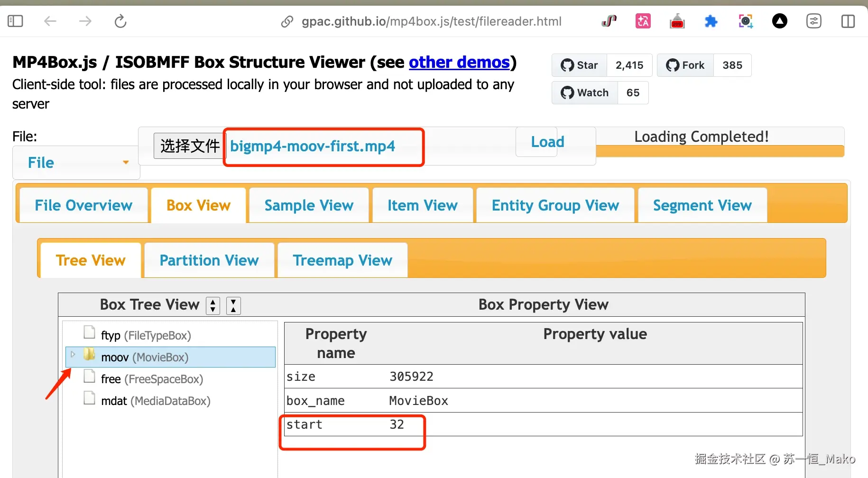Switch to the Sample View tab
This screenshot has height=478, width=868.
coord(309,205)
